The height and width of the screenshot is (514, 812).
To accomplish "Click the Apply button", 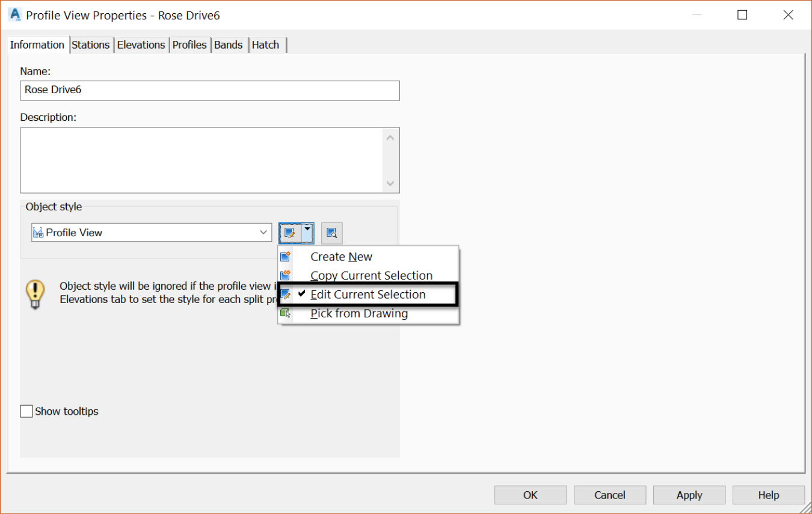I will pos(689,495).
